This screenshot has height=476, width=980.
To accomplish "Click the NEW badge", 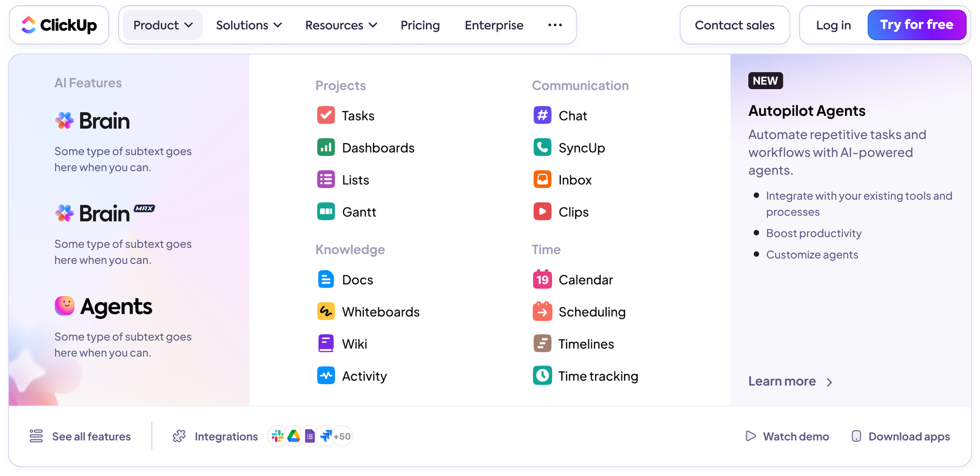I will point(766,80).
